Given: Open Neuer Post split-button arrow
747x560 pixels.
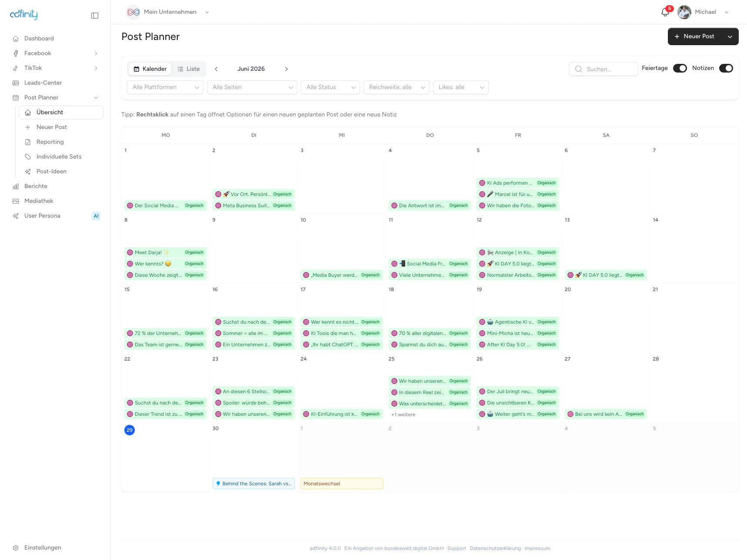Looking at the screenshot, I should pos(730,36).
